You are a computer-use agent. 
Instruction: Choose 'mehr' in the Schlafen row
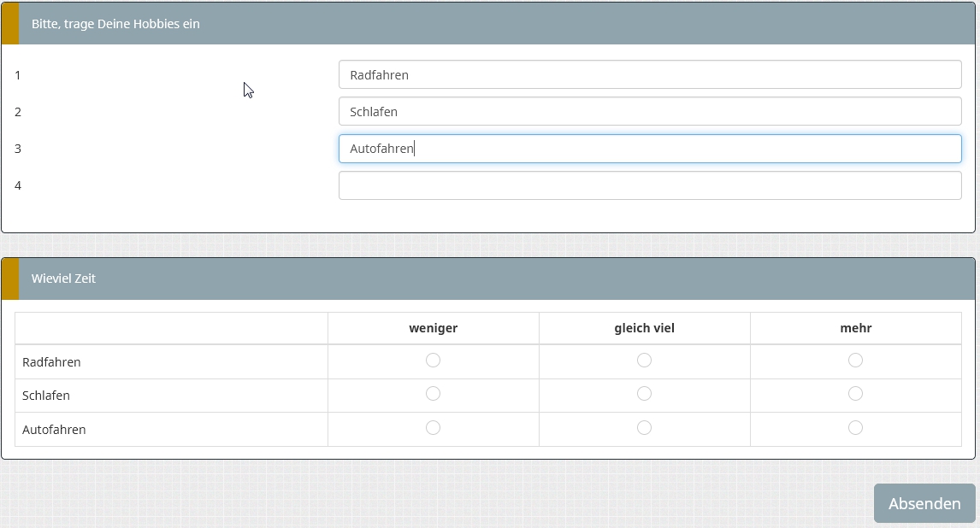855,394
